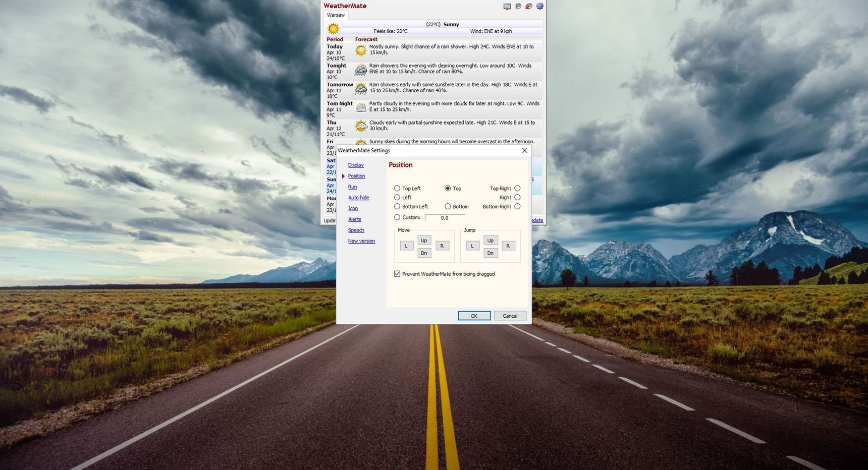This screenshot has width=868, height=470.
Task: Open the Alerts settings page
Action: tap(354, 219)
